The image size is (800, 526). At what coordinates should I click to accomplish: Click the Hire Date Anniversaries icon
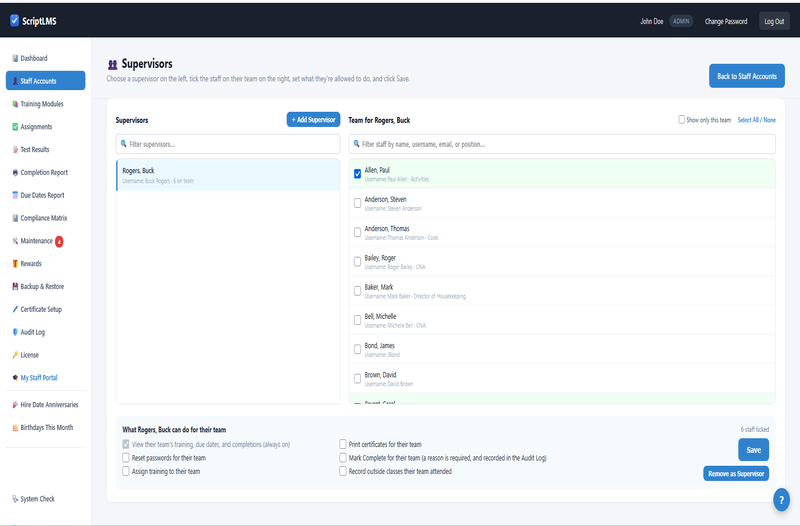[x=15, y=405]
